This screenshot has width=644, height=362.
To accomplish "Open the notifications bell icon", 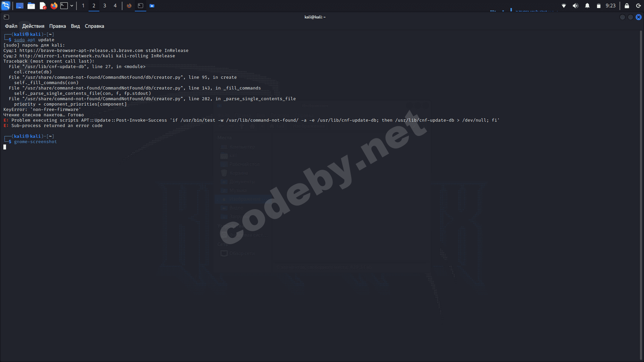I will point(587,6).
